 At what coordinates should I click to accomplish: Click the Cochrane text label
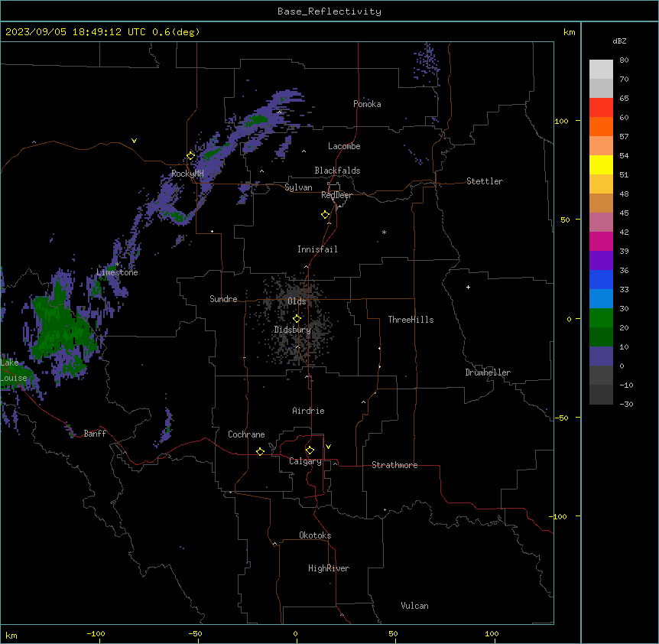click(x=246, y=434)
